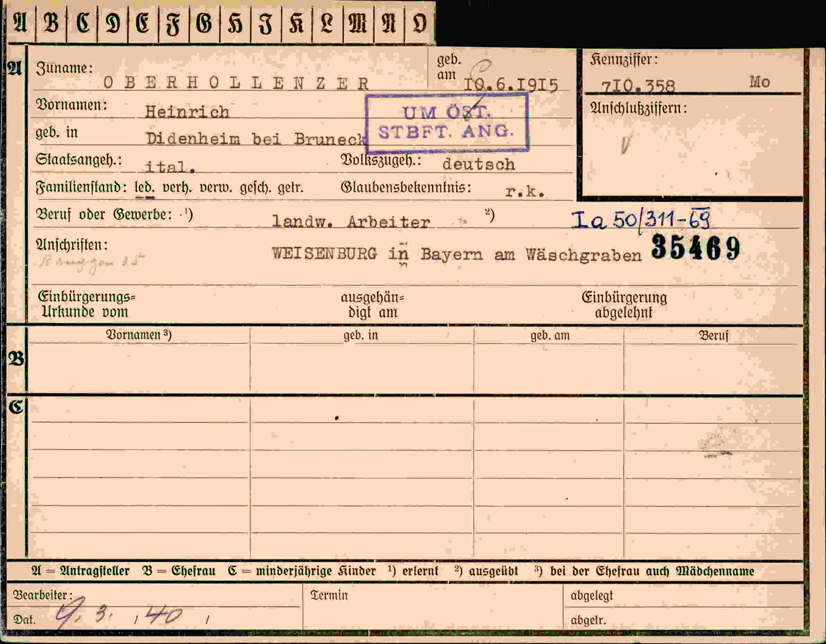Select the index tab letter C
This screenshot has height=644, width=826.
(x=82, y=23)
